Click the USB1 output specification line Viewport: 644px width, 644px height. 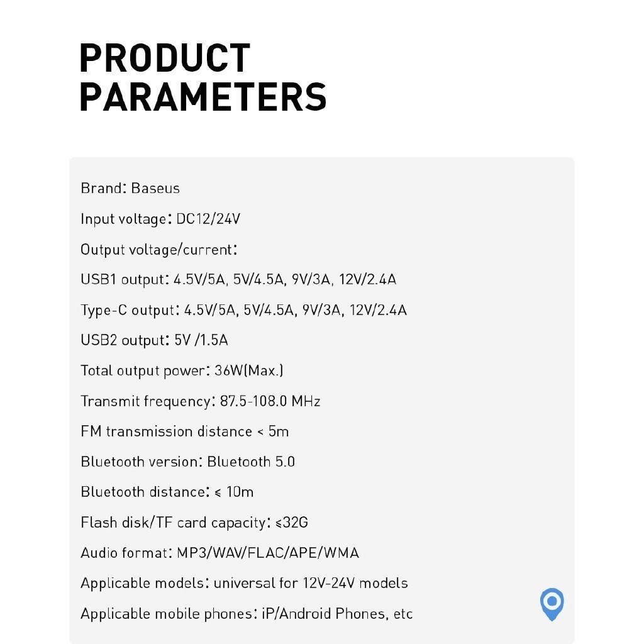[x=238, y=279]
